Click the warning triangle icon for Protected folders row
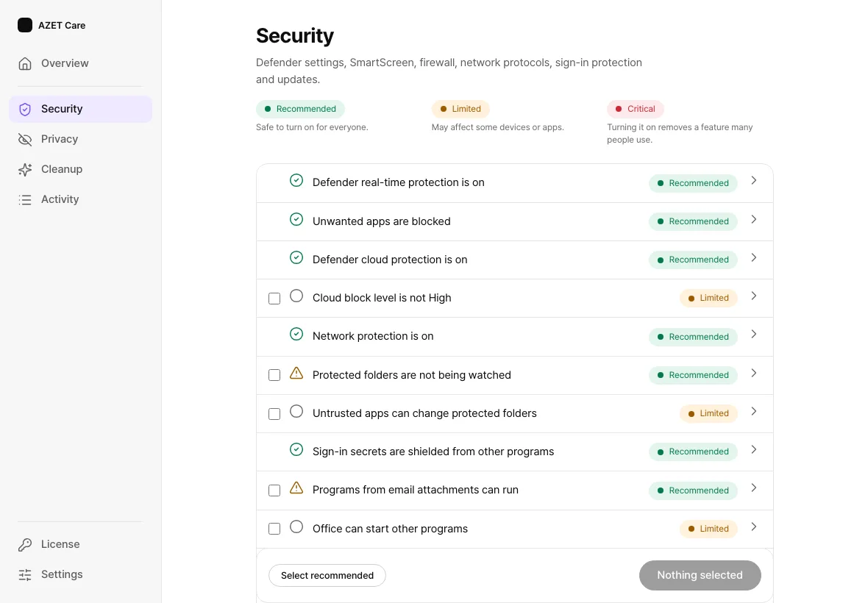This screenshot has width=868, height=603. (x=296, y=373)
